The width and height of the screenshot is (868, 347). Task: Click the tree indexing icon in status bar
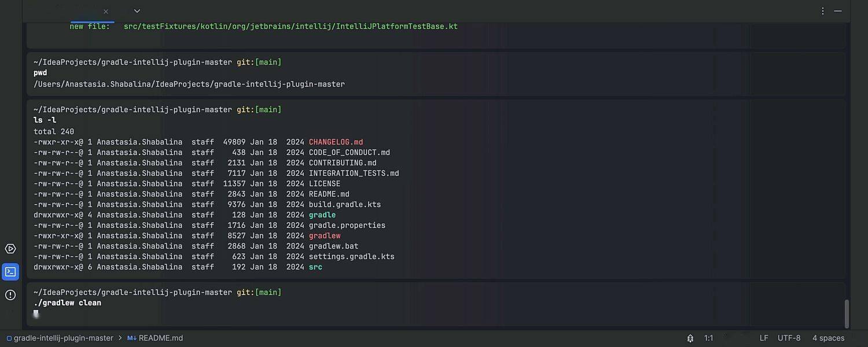coord(690,338)
